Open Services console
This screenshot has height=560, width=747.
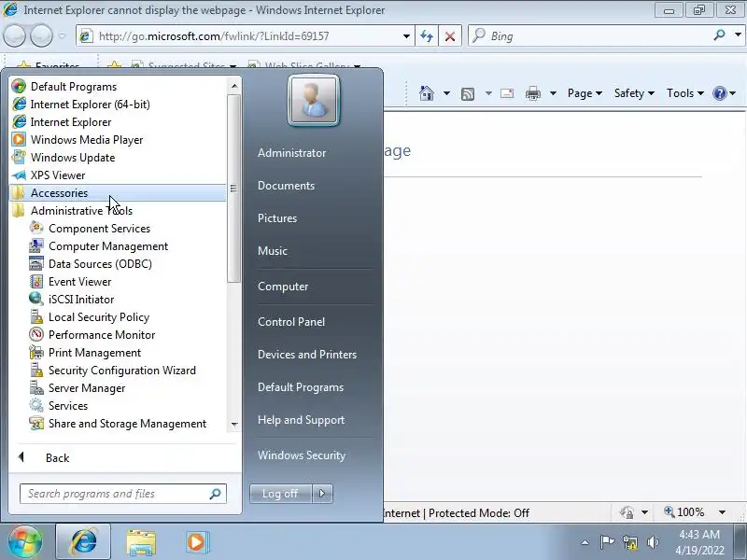click(x=118, y=406)
